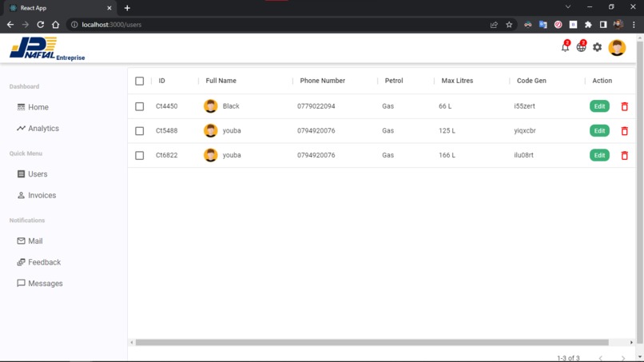Edit the user Black row
Image resolution: width=644 pixels, height=362 pixels.
click(x=599, y=106)
